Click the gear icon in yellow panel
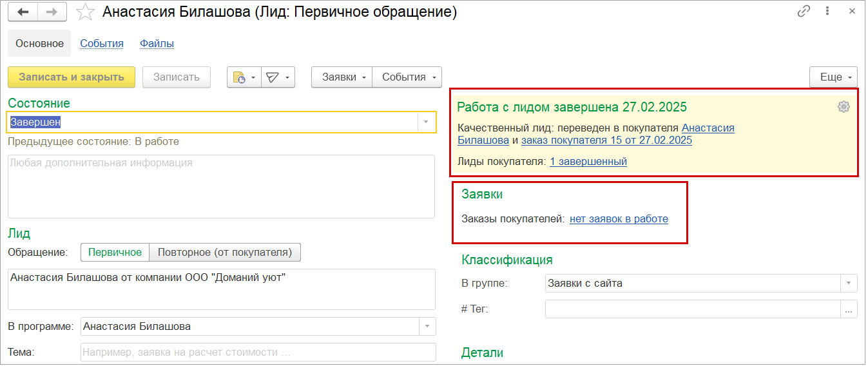 pos(844,107)
